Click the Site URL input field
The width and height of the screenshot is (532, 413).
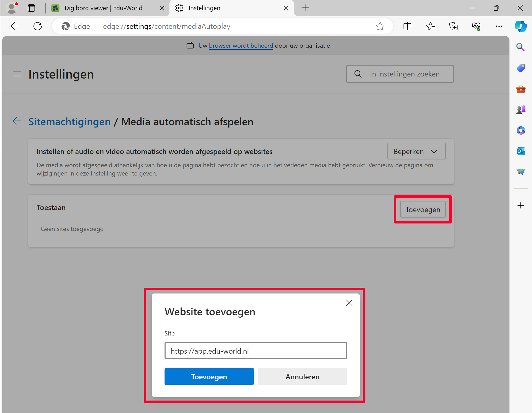point(256,351)
